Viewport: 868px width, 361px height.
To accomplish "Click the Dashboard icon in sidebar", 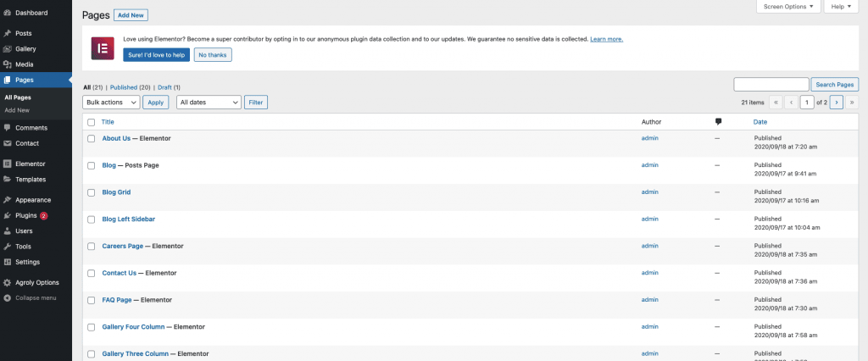I will pos(7,13).
